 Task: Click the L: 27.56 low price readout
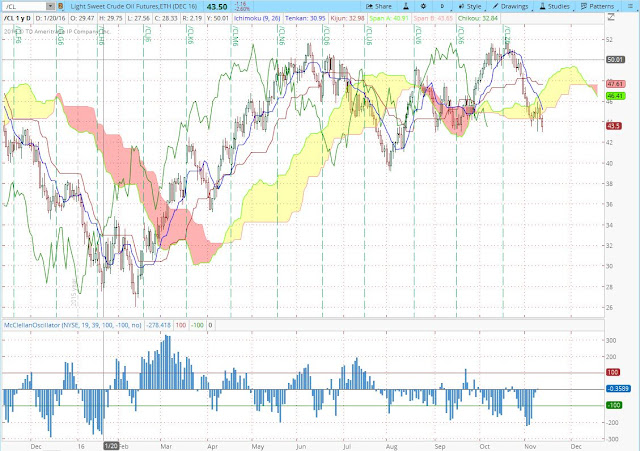click(x=138, y=18)
